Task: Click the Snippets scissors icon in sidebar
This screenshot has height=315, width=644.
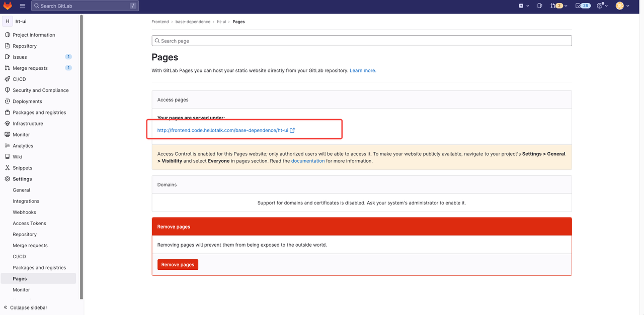Action: click(7, 168)
